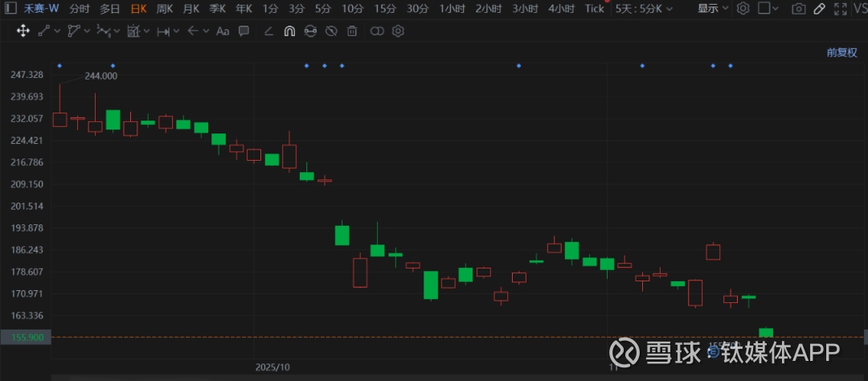Open the 5天:5分K period dropdown

pos(645,8)
